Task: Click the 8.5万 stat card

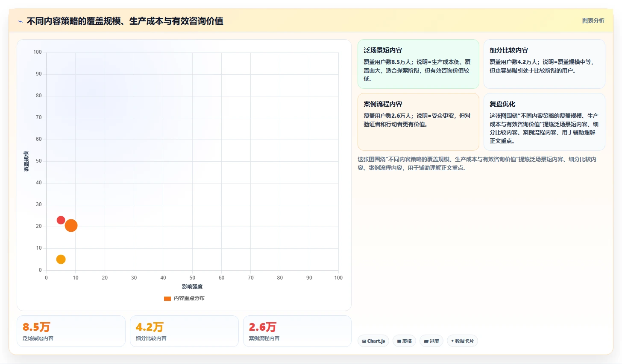Action: [x=71, y=331]
